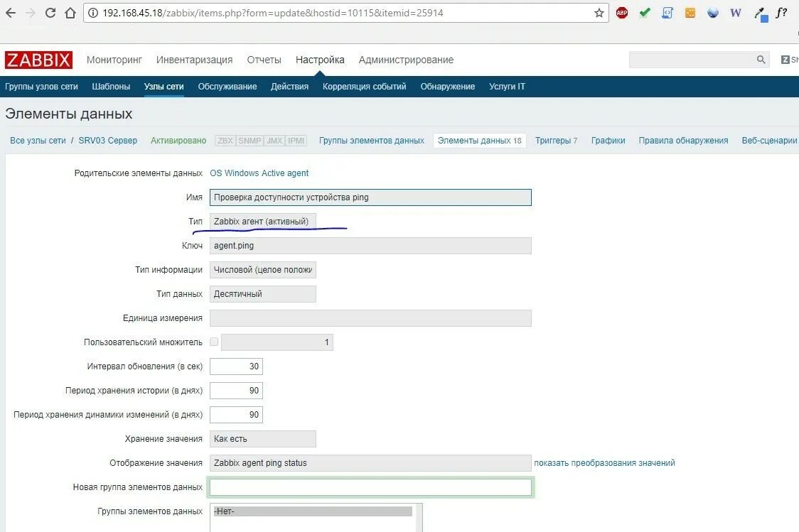
Task: Open the Администрирование menu
Action: (406, 60)
